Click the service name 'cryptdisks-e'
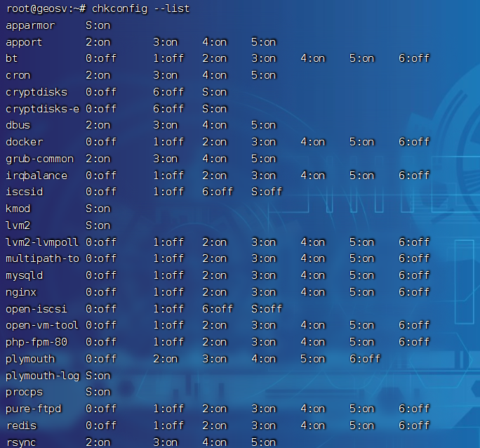Viewport: 480px width, 448px height. [43, 109]
